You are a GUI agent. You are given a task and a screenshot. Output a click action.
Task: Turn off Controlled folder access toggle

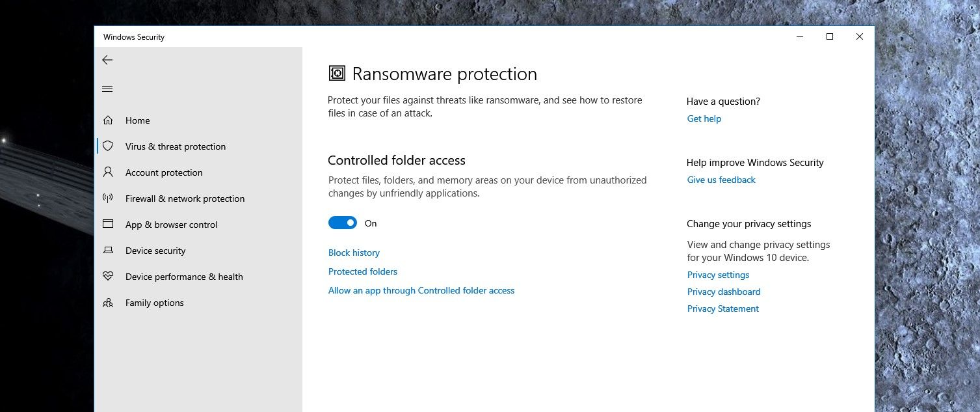(x=343, y=223)
